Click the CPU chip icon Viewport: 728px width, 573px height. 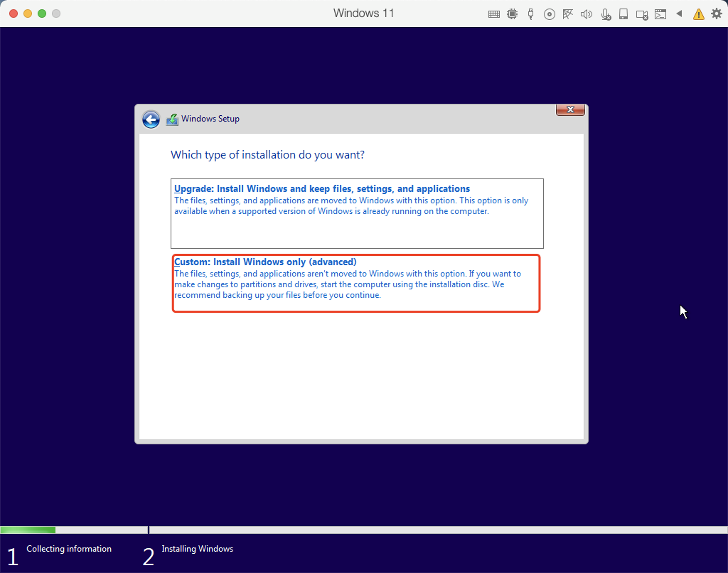[x=512, y=14]
